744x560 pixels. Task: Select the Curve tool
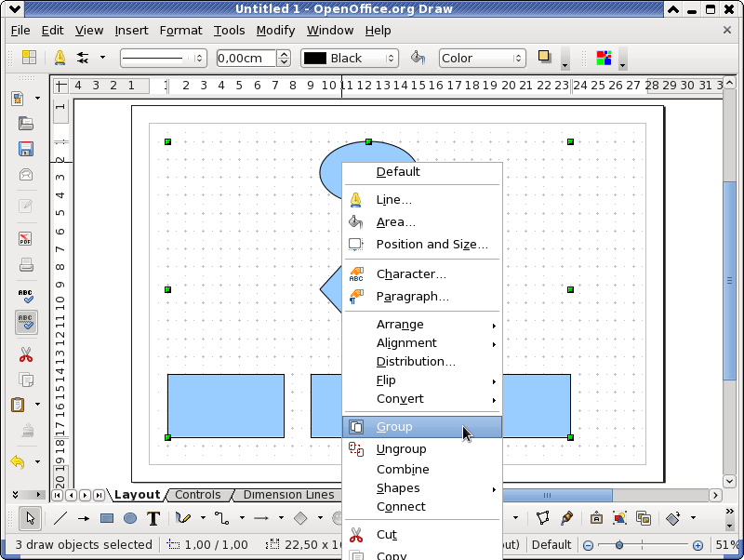coord(182,518)
